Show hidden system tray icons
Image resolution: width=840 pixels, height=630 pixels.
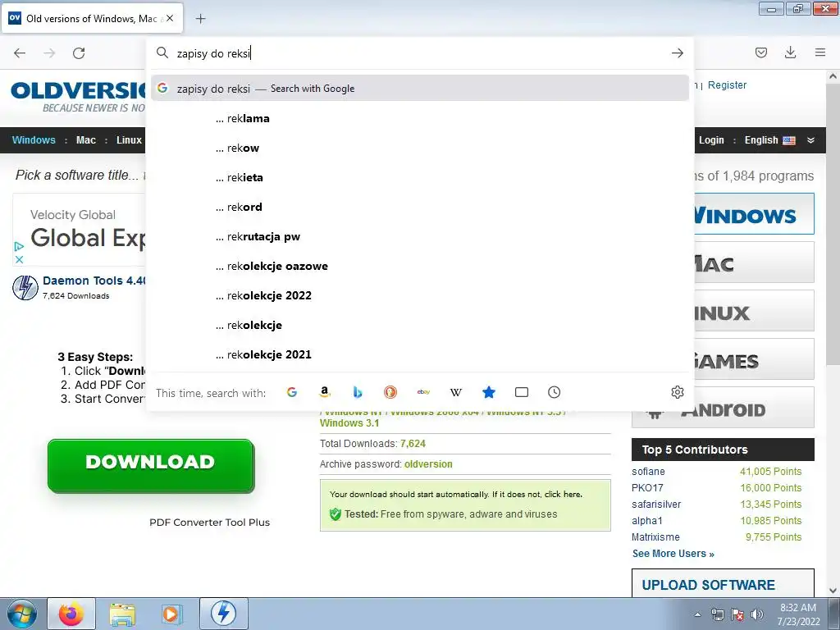click(x=697, y=614)
